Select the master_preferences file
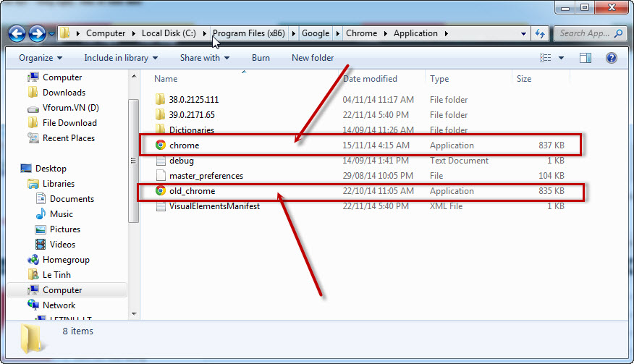The height and width of the screenshot is (364, 634). pyautogui.click(x=206, y=176)
